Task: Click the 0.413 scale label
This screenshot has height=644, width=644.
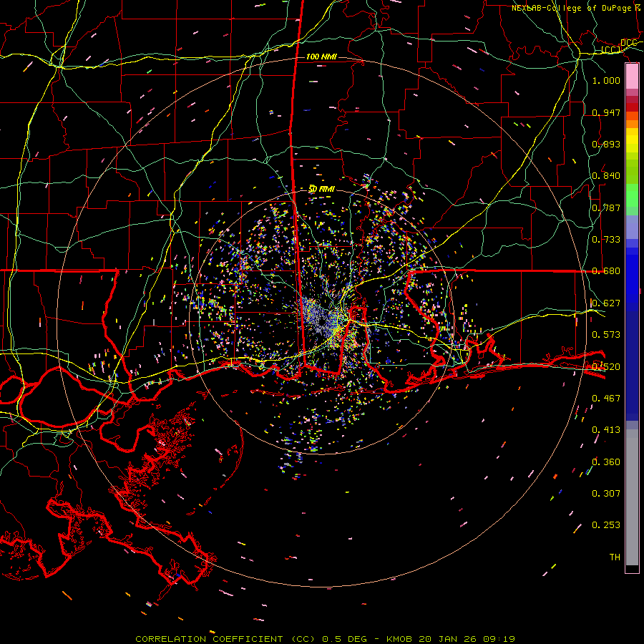Action: coord(606,430)
